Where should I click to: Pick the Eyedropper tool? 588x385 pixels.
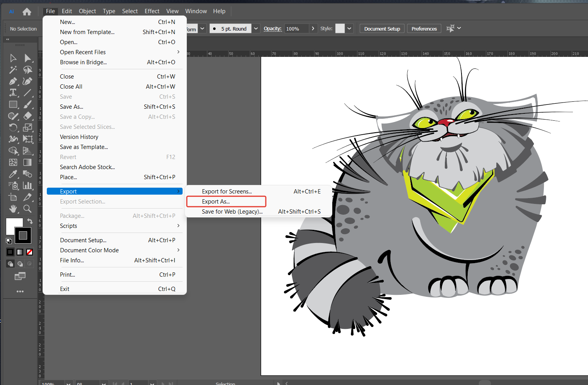point(13,173)
